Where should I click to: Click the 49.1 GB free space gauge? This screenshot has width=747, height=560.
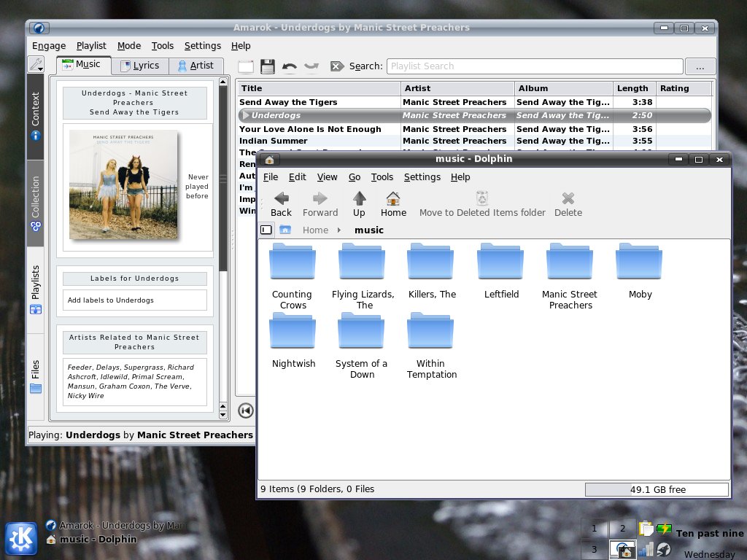click(x=656, y=489)
